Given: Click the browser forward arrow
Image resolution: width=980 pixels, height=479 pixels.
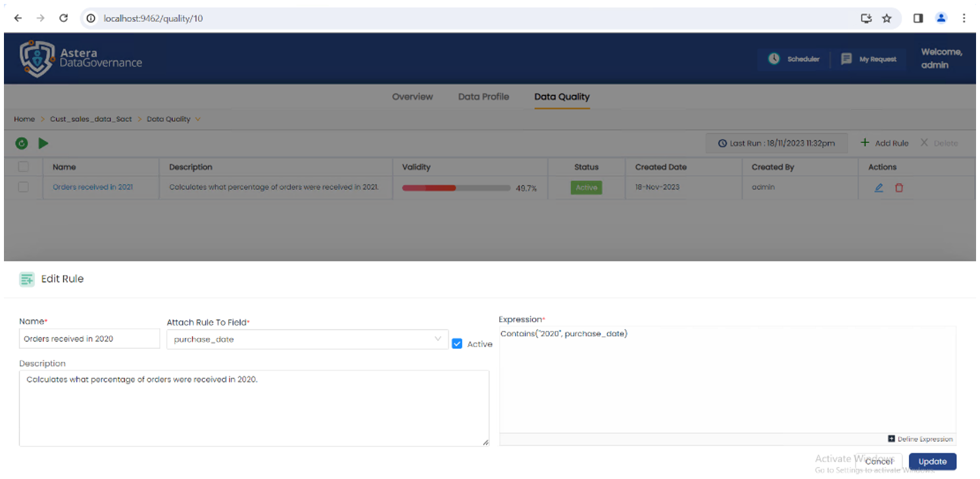Looking at the screenshot, I should (x=41, y=18).
